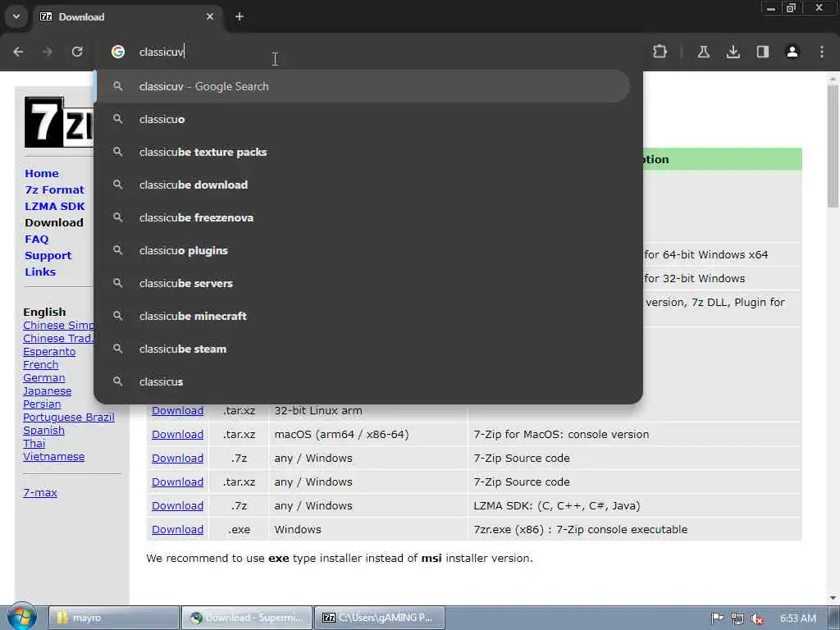The height and width of the screenshot is (630, 840).
Task: Click the page vertical scrollbar thumb
Action: (x=833, y=146)
